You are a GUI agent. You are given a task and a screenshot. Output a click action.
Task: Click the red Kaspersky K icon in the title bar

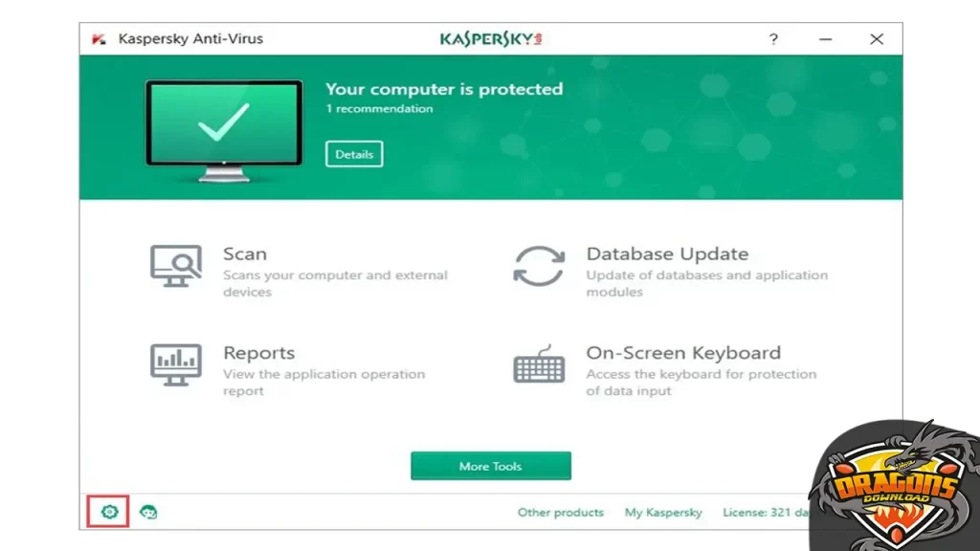101,39
